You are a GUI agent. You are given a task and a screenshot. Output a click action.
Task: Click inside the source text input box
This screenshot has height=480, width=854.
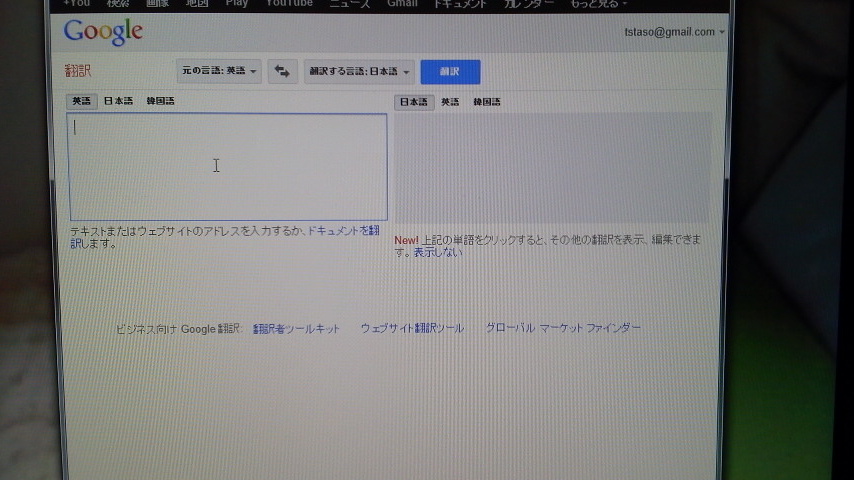pyautogui.click(x=227, y=166)
